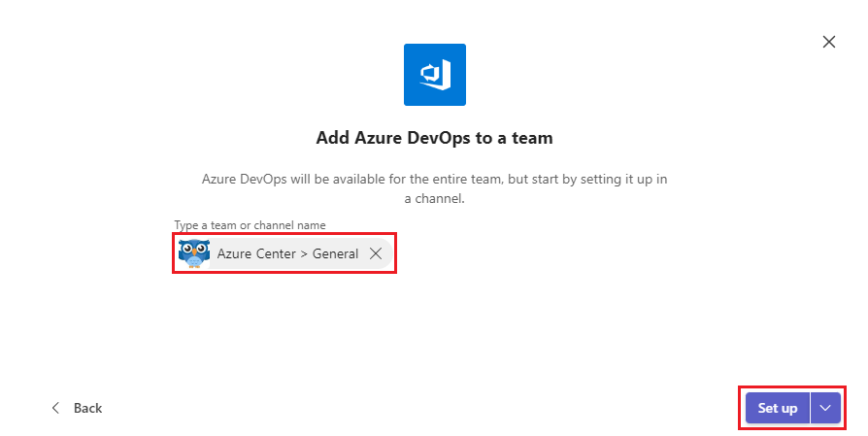The image size is (868, 436).
Task: Click the Azure DevOps availability description text
Action: pos(435,188)
